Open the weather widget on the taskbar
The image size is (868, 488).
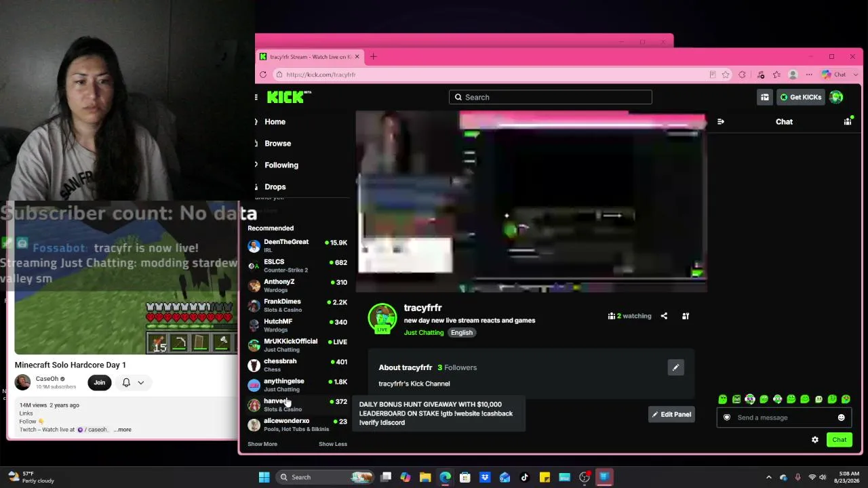pos(31,477)
